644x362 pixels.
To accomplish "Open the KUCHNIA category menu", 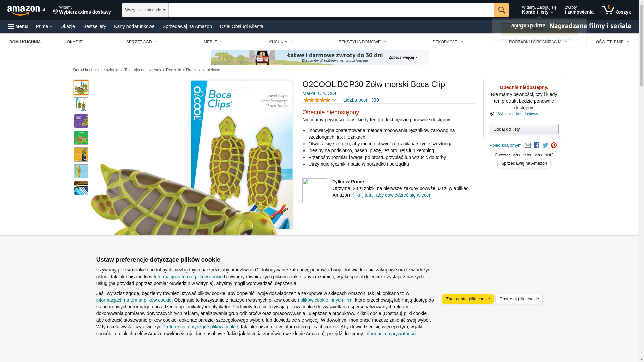I will point(281,42).
